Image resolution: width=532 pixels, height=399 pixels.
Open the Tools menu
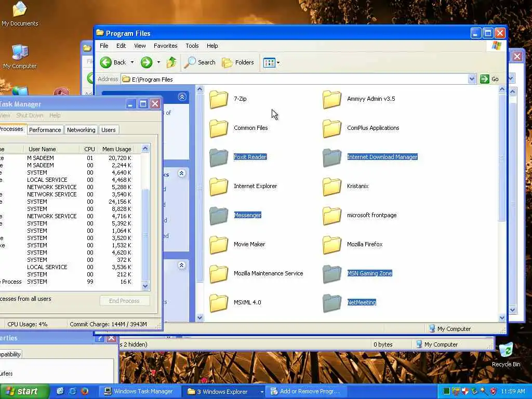click(x=192, y=46)
